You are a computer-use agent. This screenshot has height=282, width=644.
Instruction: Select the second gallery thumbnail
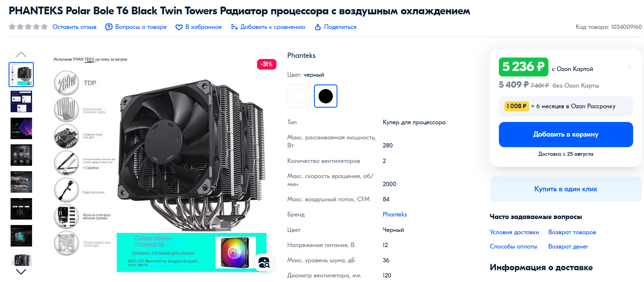(21, 102)
